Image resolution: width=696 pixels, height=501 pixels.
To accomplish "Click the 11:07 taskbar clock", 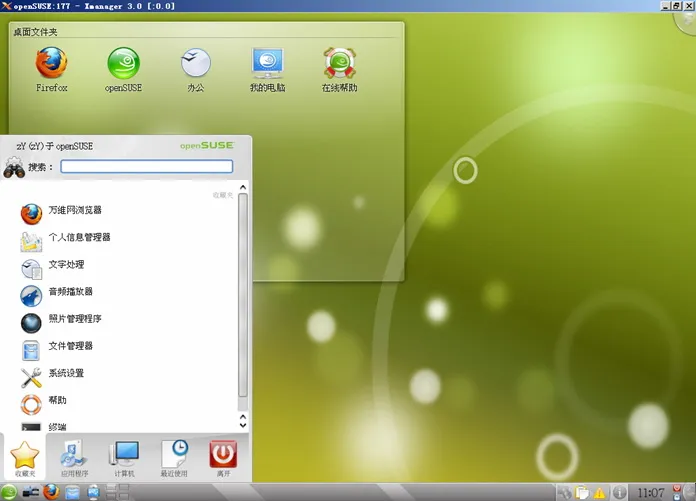I will tap(651, 493).
